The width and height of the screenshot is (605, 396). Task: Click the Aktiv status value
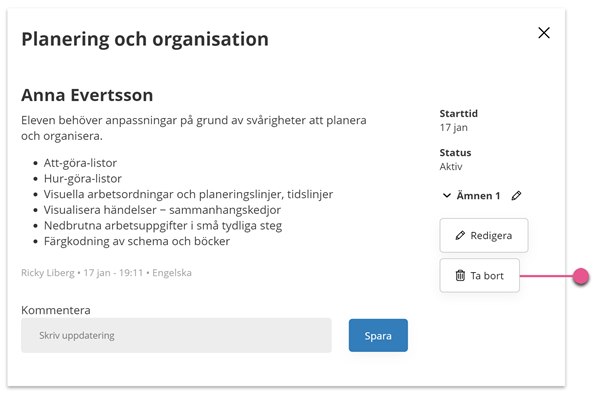(451, 167)
